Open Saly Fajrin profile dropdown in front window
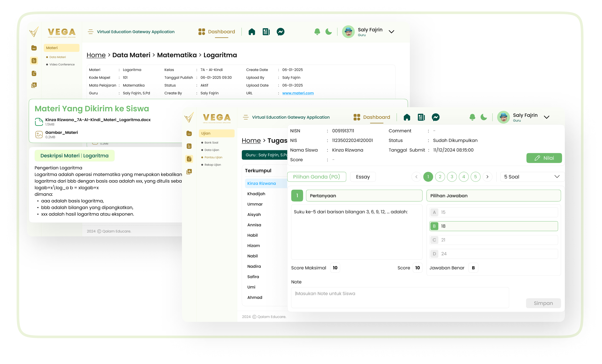602x364 pixels. [x=546, y=117]
